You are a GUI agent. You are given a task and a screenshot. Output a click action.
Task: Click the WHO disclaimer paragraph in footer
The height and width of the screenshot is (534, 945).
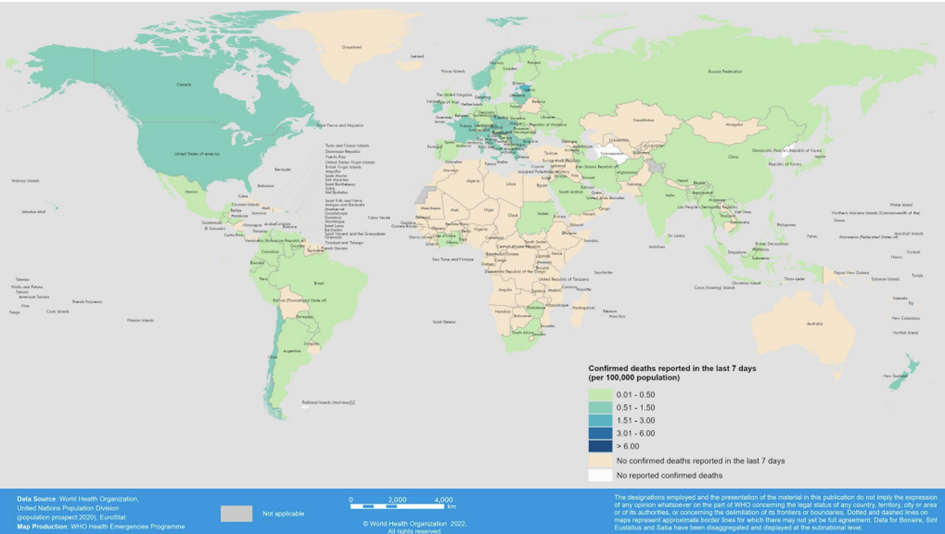tap(775, 511)
